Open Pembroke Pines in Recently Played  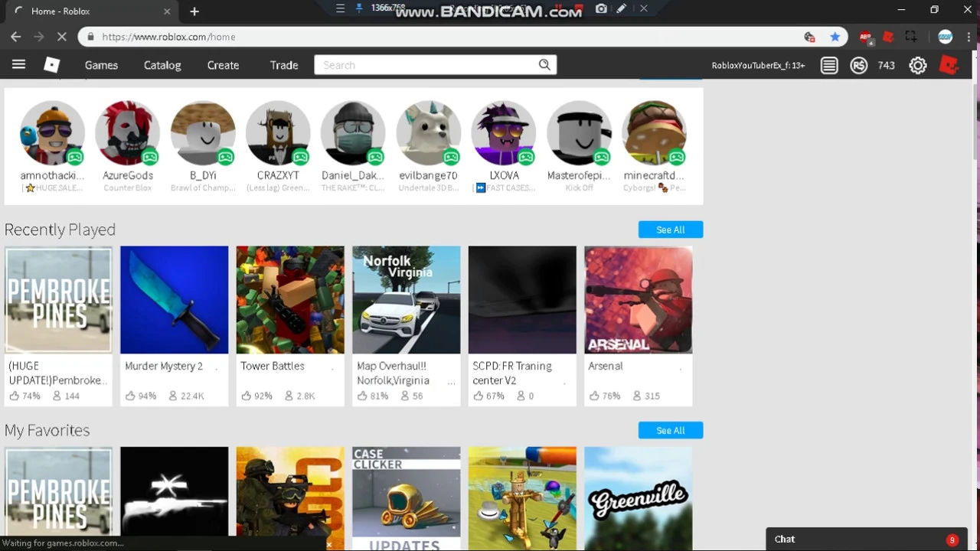point(58,300)
